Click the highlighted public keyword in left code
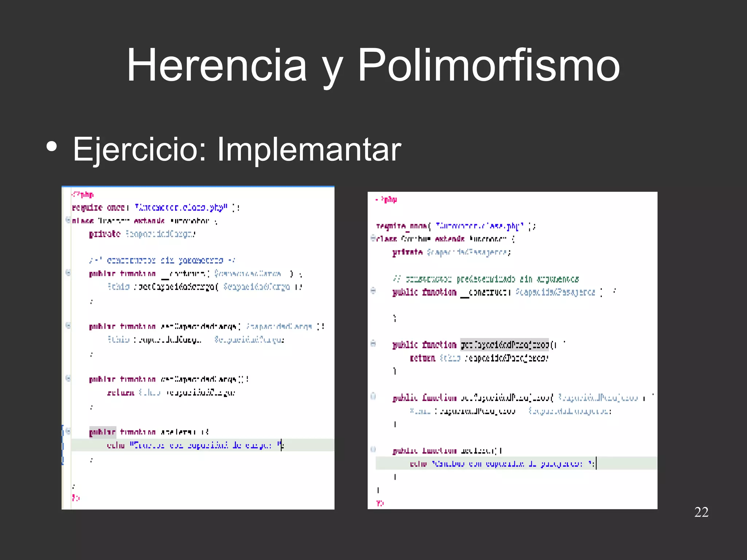This screenshot has height=560, width=747. coord(102,432)
